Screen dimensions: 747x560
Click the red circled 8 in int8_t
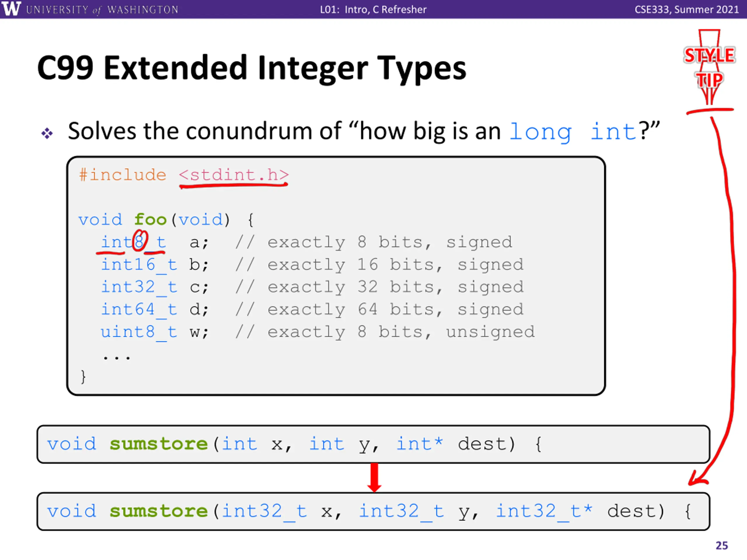pos(139,240)
